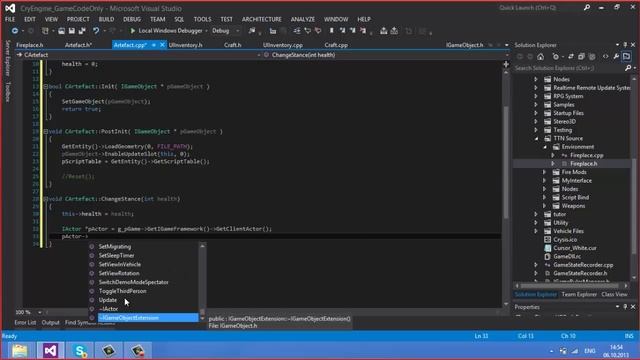Expand the RPG System folder
This screenshot has height=360, width=640.
(536, 96)
